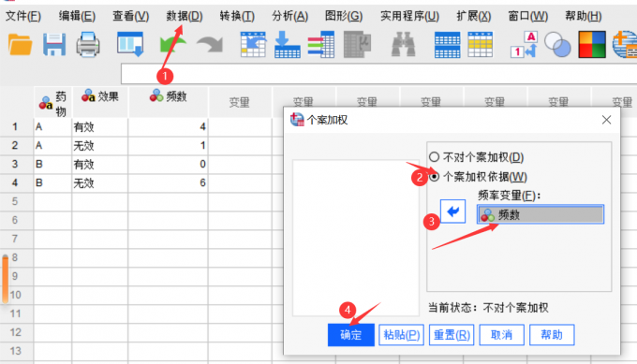Screen dimensions: 637x364
Task: Click the overlapping circles Use variable sets icon
Action: 557,45
